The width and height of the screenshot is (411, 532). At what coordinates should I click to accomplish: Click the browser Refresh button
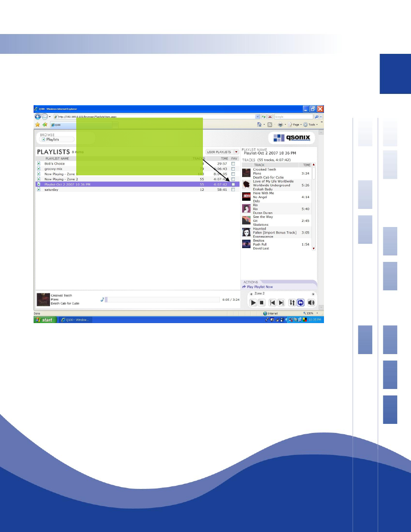264,117
